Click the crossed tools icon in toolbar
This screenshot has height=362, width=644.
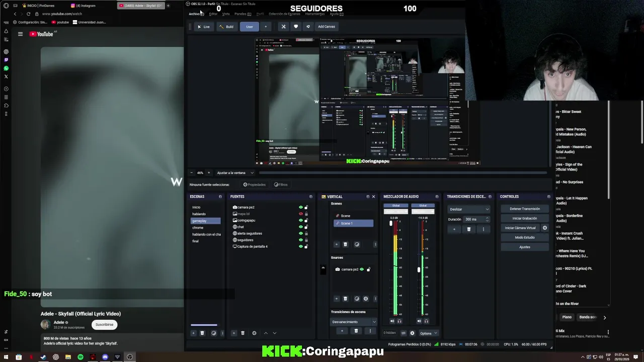(x=283, y=27)
